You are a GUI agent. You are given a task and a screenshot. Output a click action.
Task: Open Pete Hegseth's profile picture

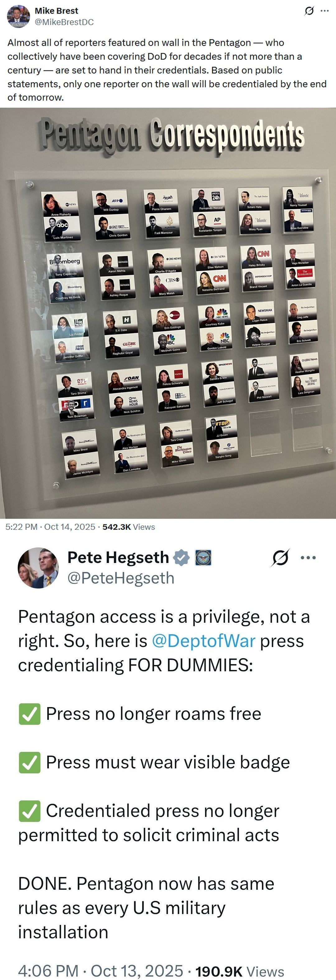(39, 568)
